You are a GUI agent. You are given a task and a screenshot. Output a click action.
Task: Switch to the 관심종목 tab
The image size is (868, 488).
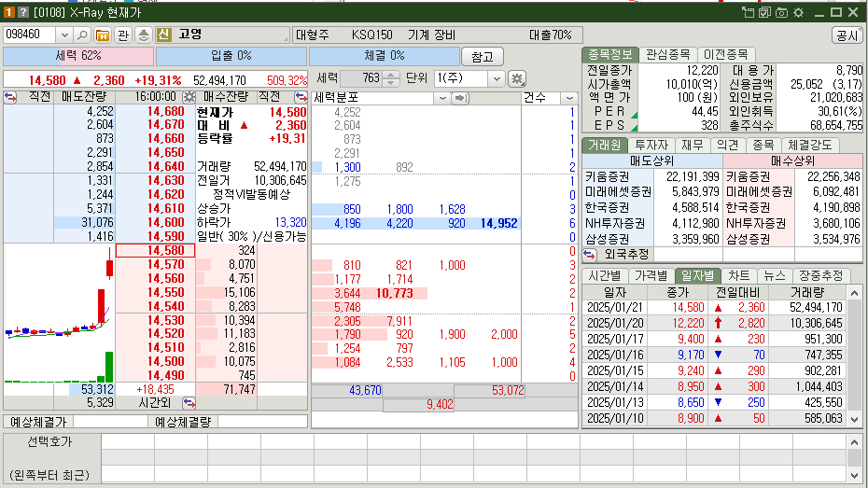[x=668, y=54]
